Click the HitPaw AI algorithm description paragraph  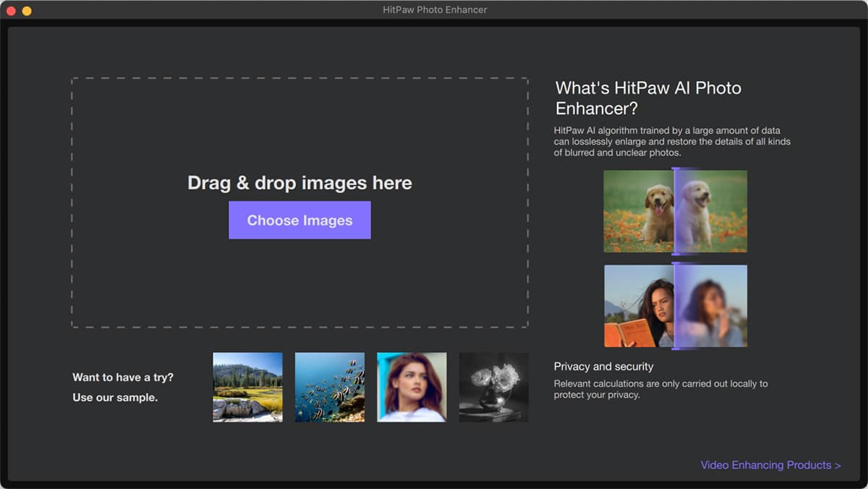tap(672, 141)
